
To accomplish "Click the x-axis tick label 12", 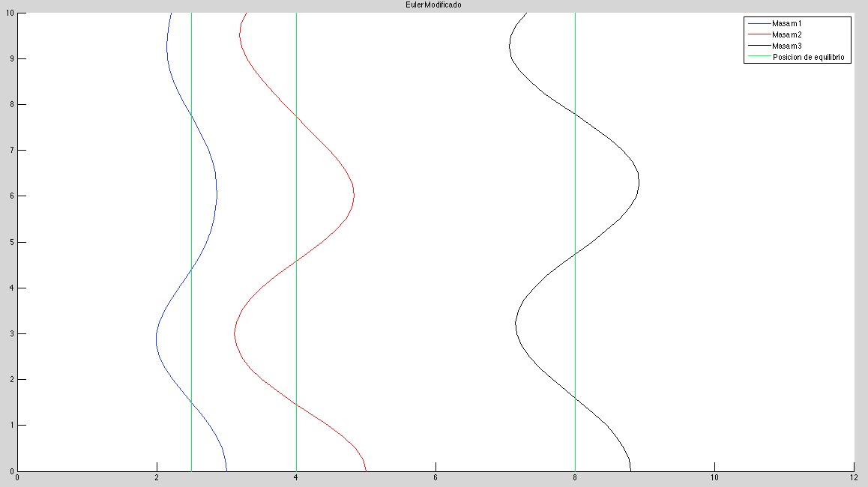I will click(853, 477).
